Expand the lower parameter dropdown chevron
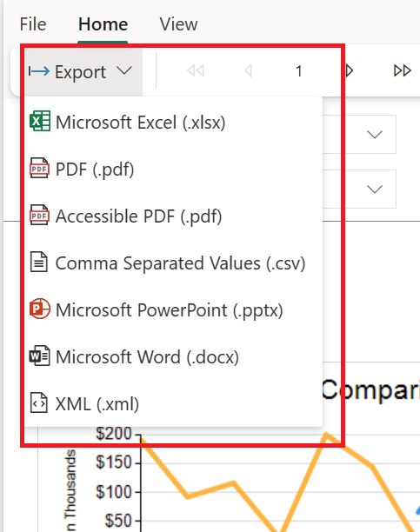 pos(375,189)
